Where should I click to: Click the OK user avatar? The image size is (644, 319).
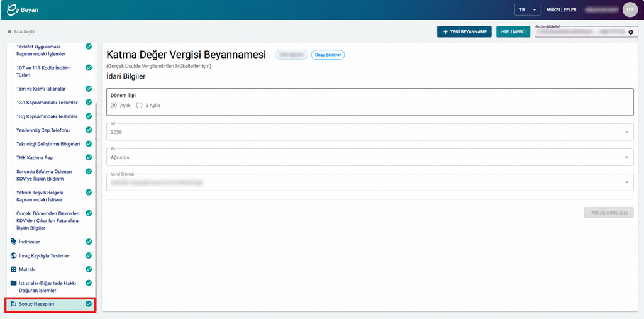(x=630, y=9)
